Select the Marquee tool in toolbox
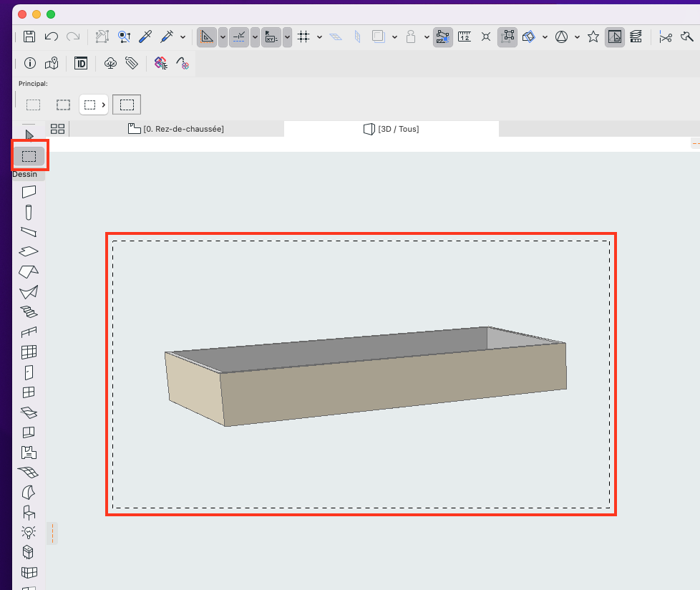 29,156
